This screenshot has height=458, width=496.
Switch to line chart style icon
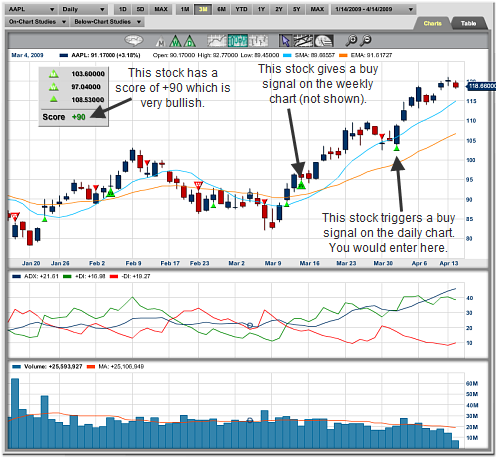point(217,41)
